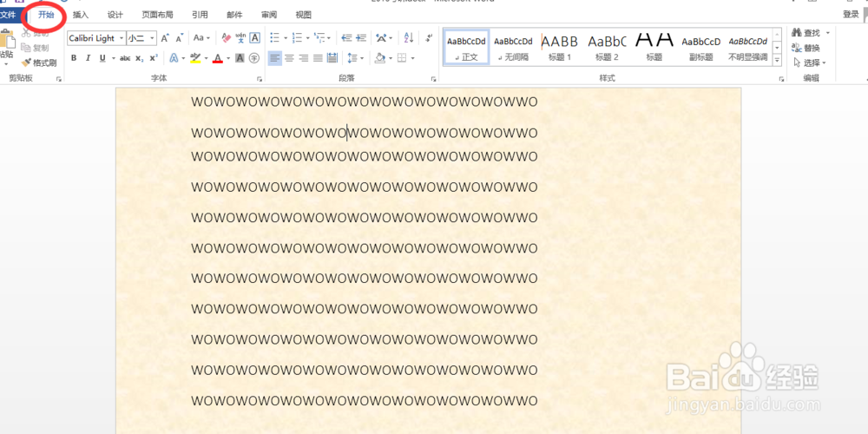Screen dimensions: 868x434
Task: Toggle Show/Hide paragraph marks
Action: click(429, 37)
